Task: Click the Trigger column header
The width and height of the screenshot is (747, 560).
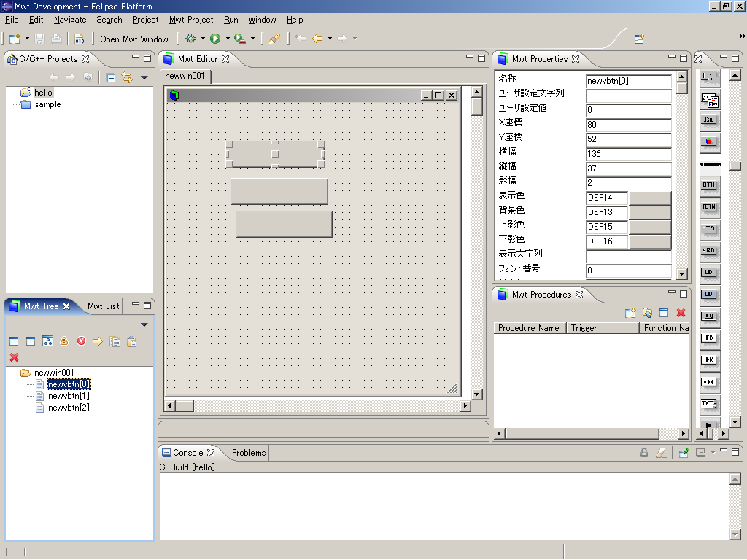Action: [x=603, y=328]
